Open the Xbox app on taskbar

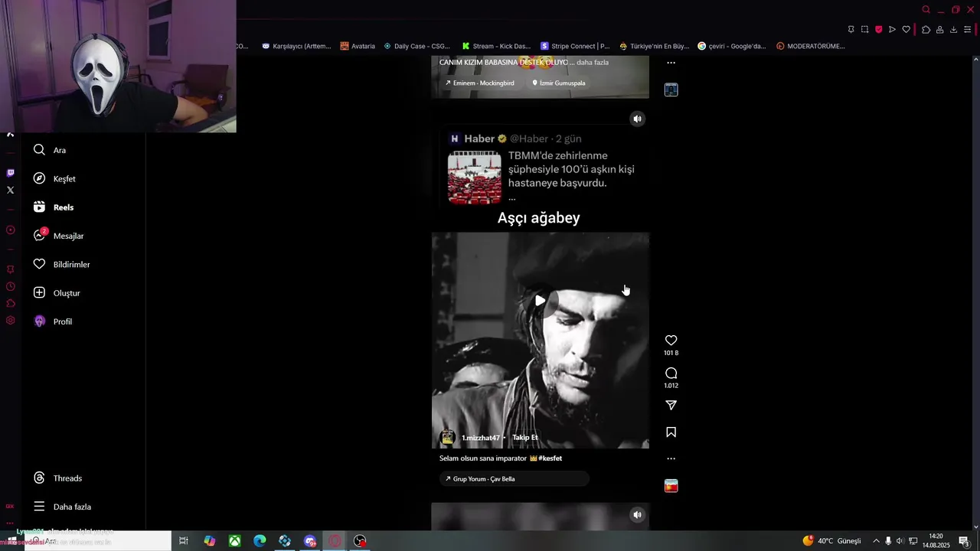click(x=234, y=541)
